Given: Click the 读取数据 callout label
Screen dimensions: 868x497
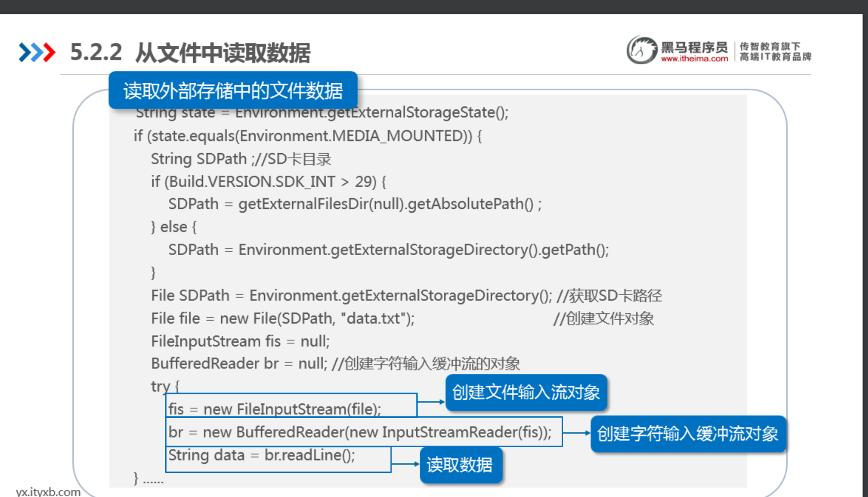Looking at the screenshot, I should pos(460,464).
